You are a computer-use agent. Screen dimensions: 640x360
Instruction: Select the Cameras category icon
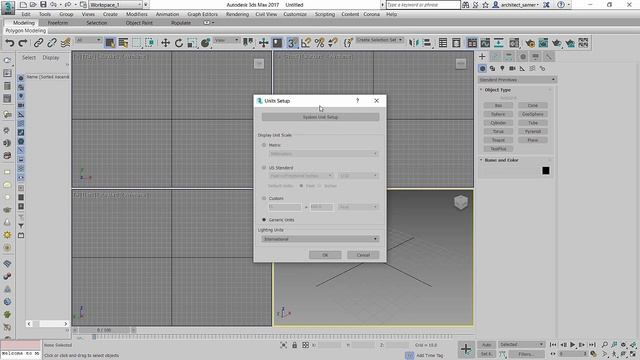tap(512, 69)
